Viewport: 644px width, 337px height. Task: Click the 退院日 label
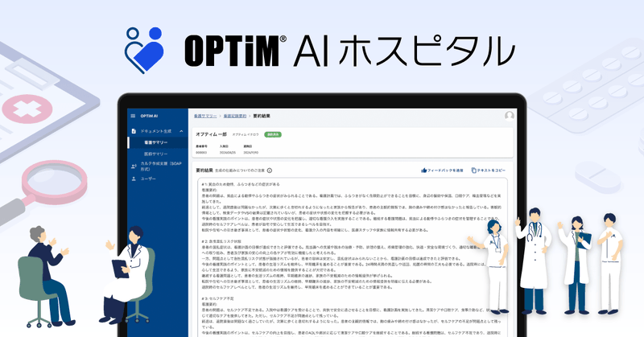(x=248, y=146)
